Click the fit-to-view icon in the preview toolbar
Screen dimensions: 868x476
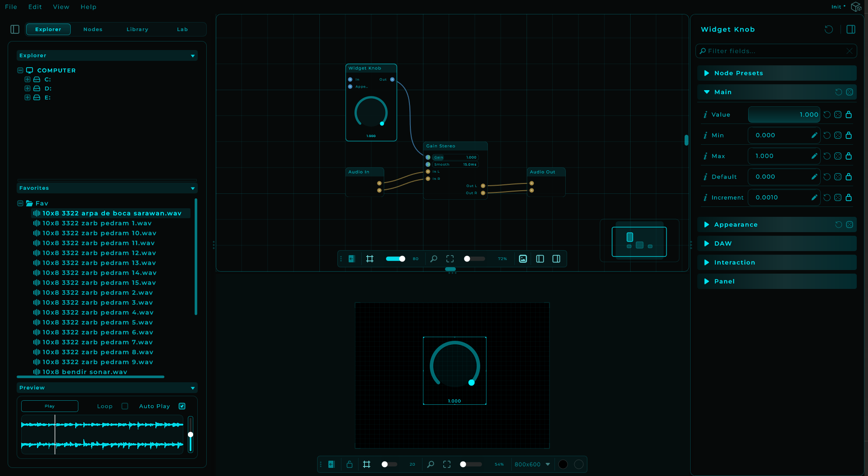(446, 464)
